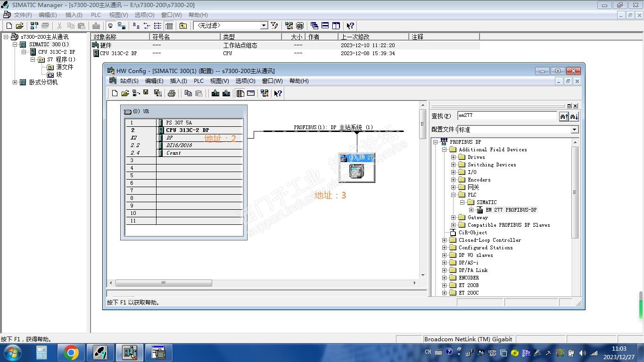Collapse the s7300-200主从通讯 project tree node
Screen dimensions: 644x362
6,37
